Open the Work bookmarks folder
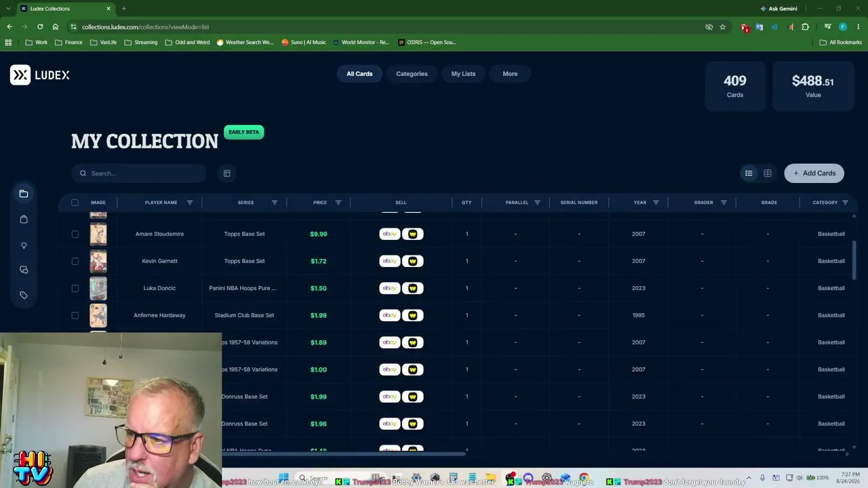Viewport: 868px width, 488px height. click(x=36, y=42)
